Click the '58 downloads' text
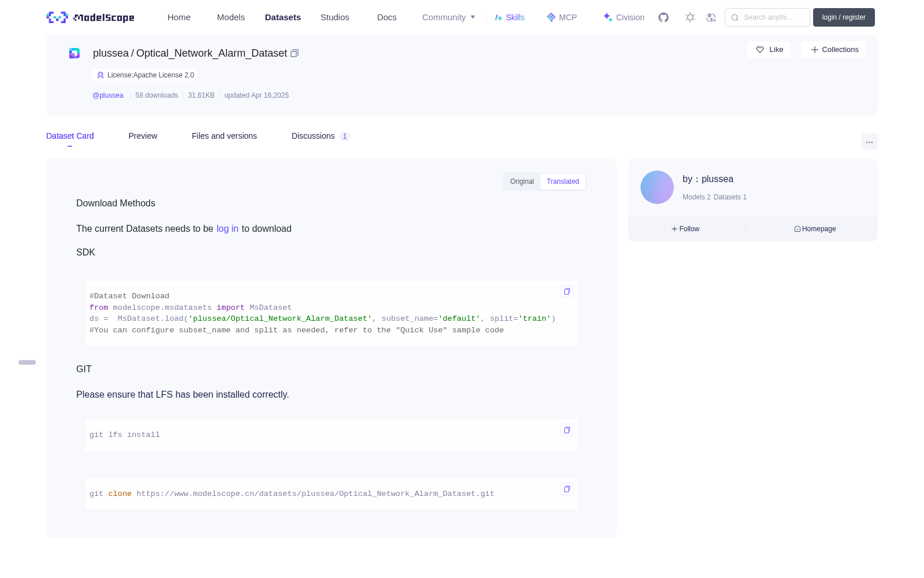 tap(157, 95)
